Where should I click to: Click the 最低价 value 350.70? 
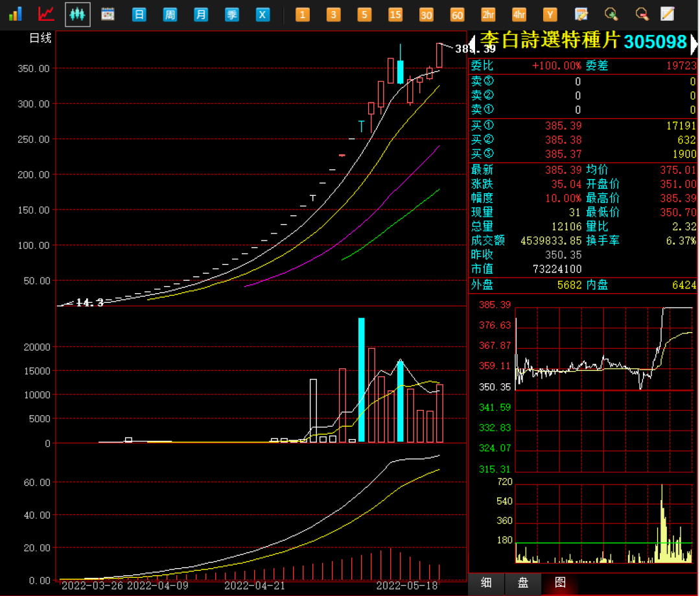[x=678, y=213]
